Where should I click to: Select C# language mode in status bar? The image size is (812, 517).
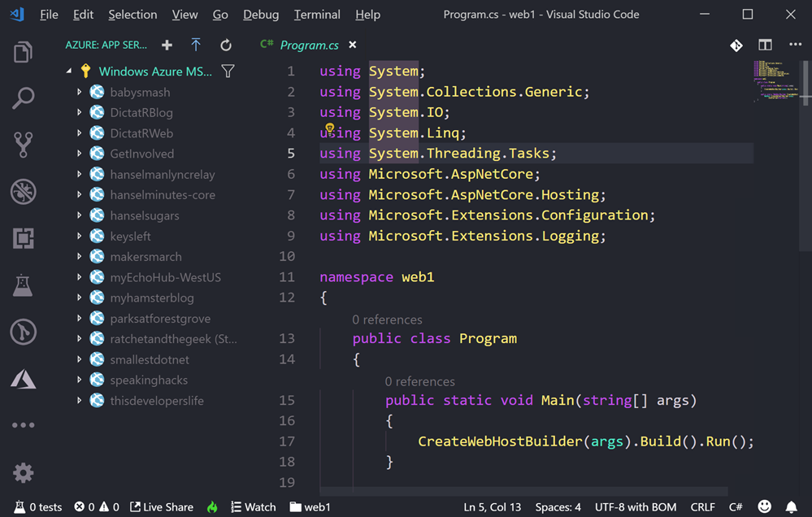point(736,507)
